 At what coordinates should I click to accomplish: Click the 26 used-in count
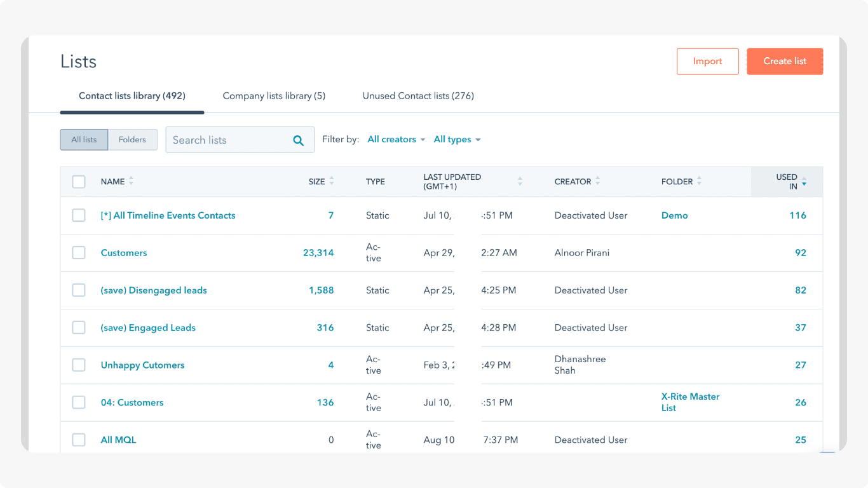click(x=801, y=403)
